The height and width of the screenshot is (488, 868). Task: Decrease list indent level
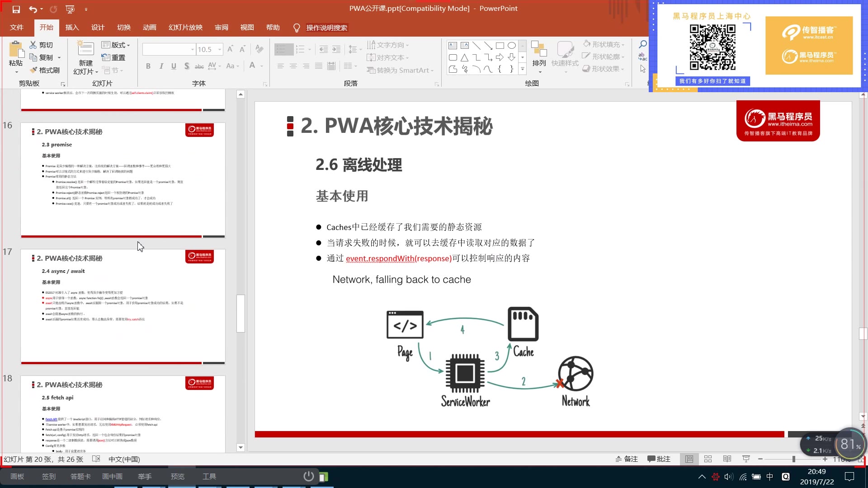point(324,49)
